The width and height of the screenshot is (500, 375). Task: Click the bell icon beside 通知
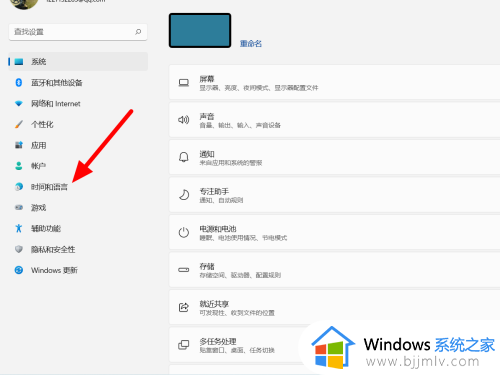click(x=184, y=157)
